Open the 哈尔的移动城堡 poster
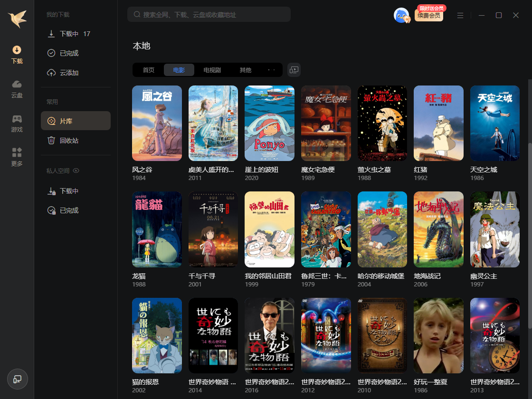 [382, 229]
